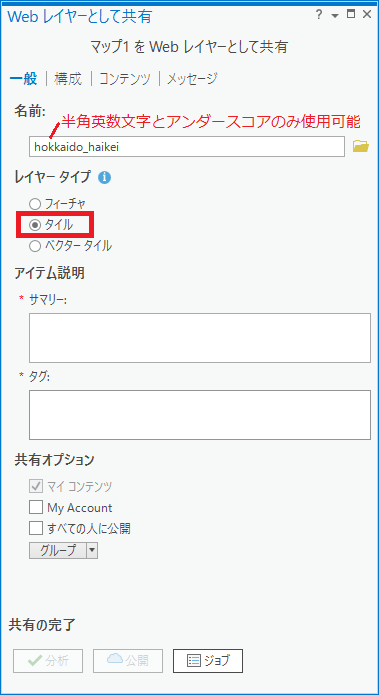Enable the My Account sharing checkbox
Image resolution: width=379 pixels, height=695 pixels.
pyautogui.click(x=36, y=508)
